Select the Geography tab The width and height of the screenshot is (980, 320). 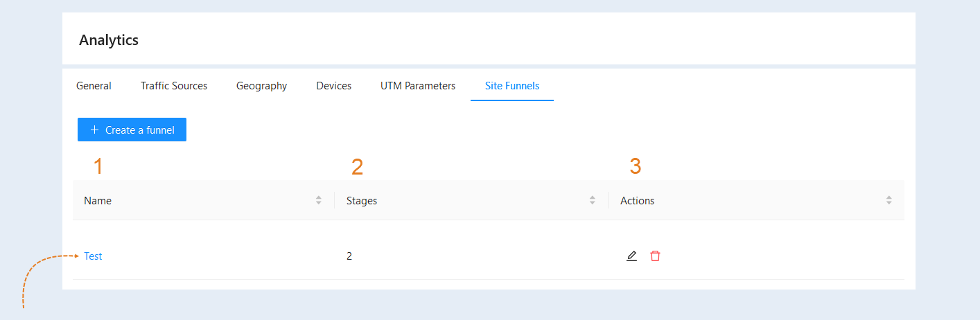point(261,86)
